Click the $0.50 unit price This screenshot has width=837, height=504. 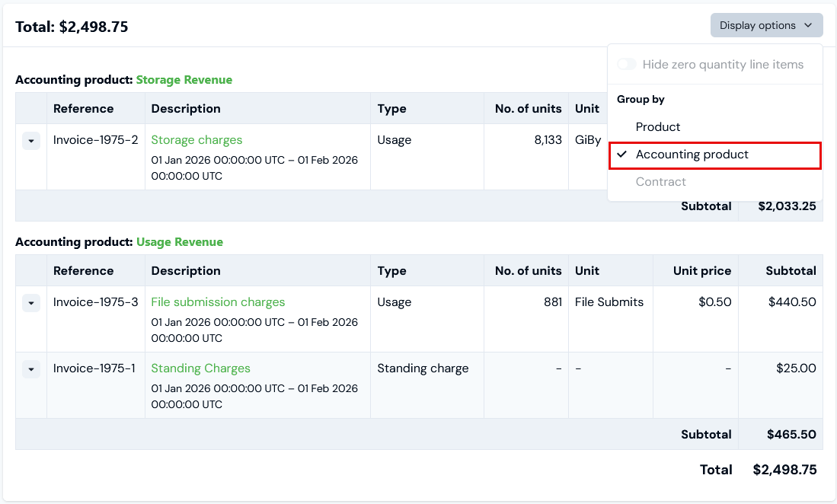(x=714, y=301)
